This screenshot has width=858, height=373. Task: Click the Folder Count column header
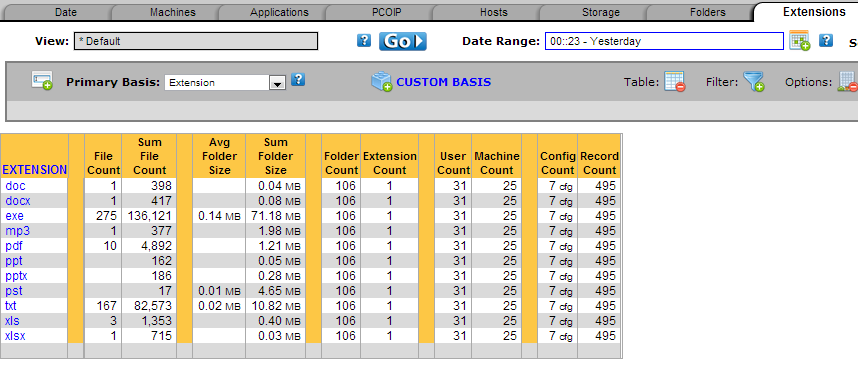(341, 163)
